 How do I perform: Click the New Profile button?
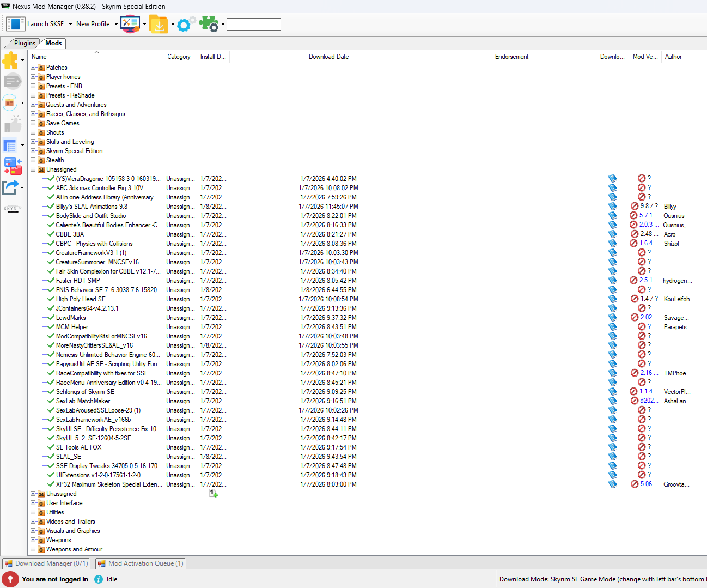coord(93,24)
